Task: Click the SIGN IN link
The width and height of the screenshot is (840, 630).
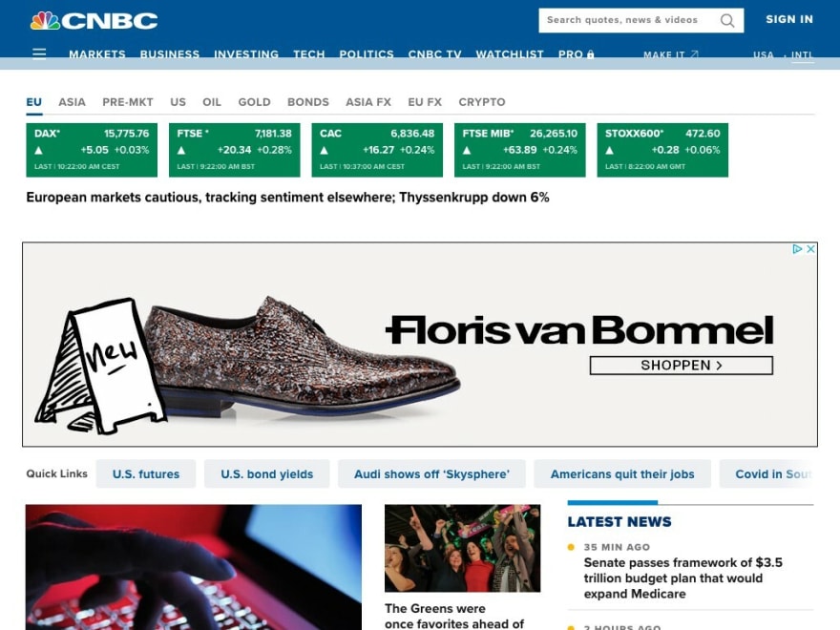Action: (789, 19)
